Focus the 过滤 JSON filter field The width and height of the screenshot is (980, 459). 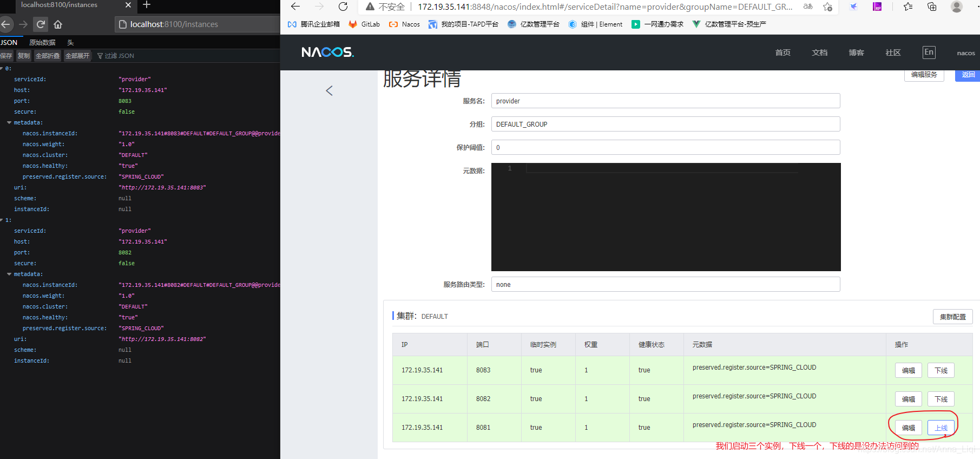pos(119,56)
